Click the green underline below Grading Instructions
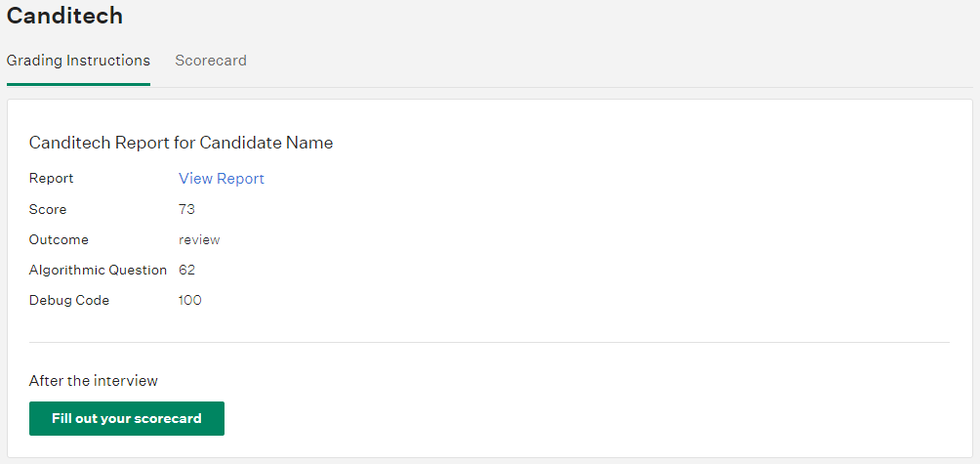 click(x=78, y=84)
